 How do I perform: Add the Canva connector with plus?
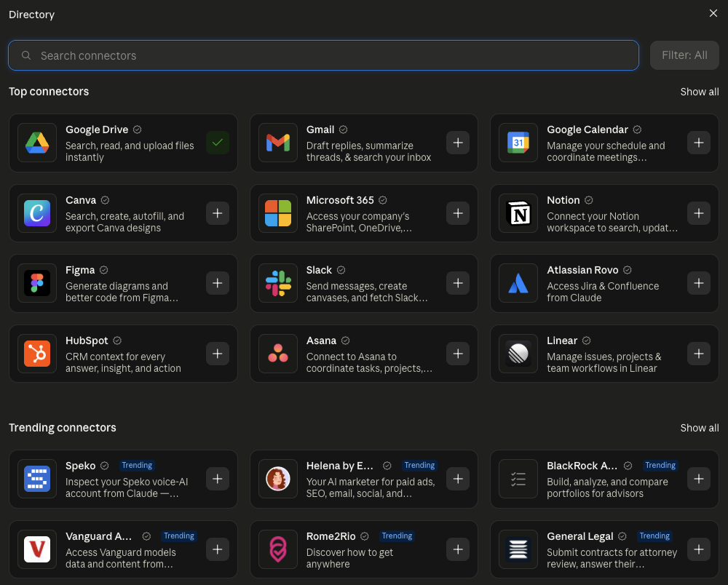coord(217,213)
